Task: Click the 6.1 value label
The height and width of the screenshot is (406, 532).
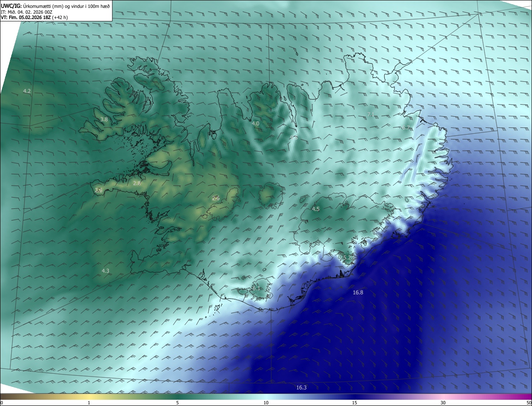Action: pyautogui.click(x=256, y=289)
